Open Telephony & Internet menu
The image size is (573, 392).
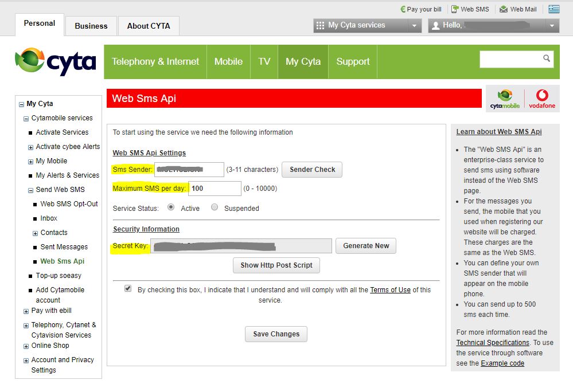pos(155,61)
